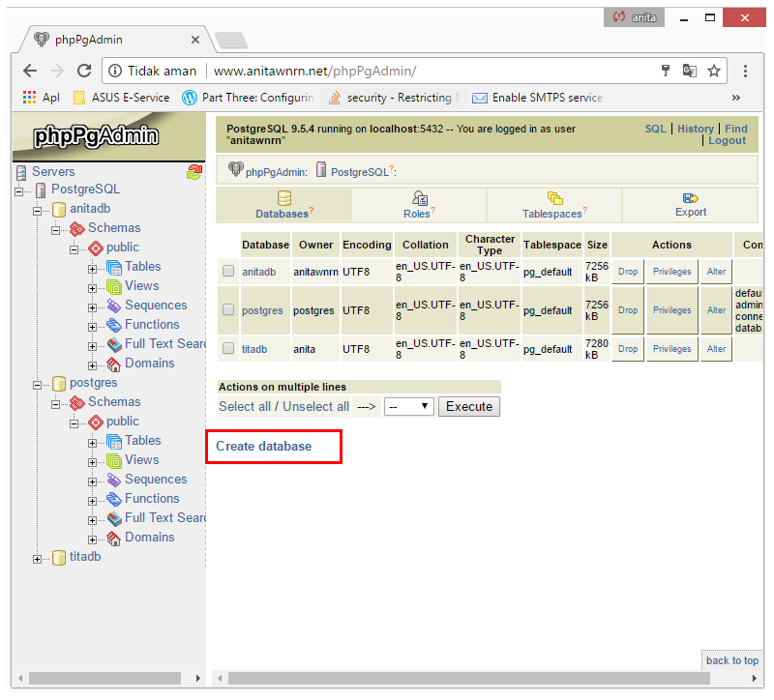Click the translate page icon in address bar

click(x=690, y=71)
